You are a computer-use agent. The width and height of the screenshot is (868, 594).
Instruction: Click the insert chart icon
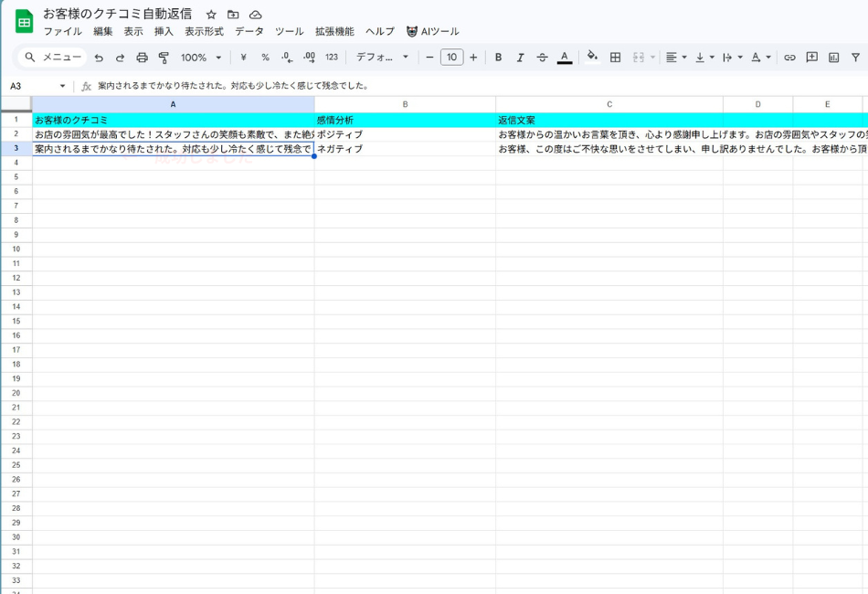point(833,58)
